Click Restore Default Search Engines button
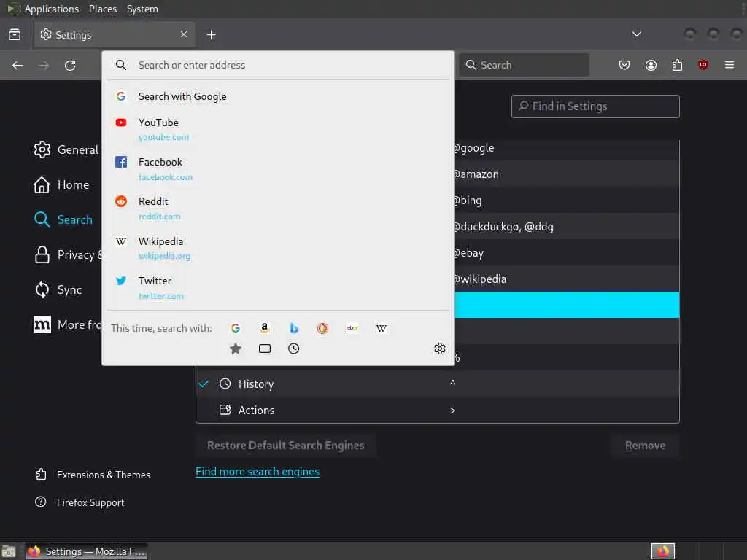Image resolution: width=747 pixels, height=560 pixels. 286,446
